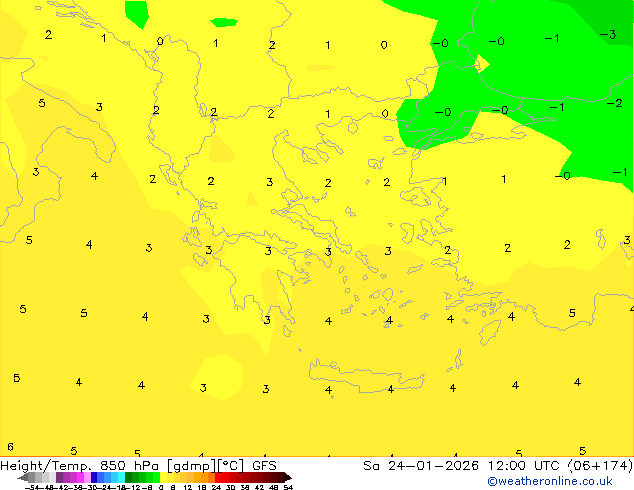
Task: Click the bright yellow legend swatch above 0
Action: 163,477
